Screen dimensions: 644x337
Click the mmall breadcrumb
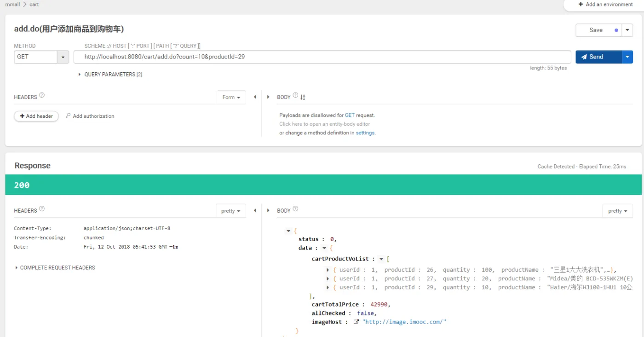point(12,4)
